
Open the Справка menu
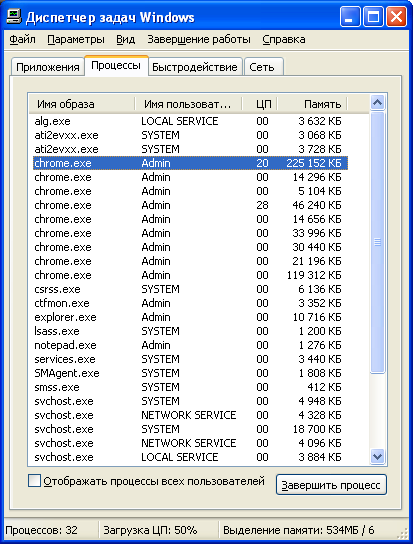(284, 40)
